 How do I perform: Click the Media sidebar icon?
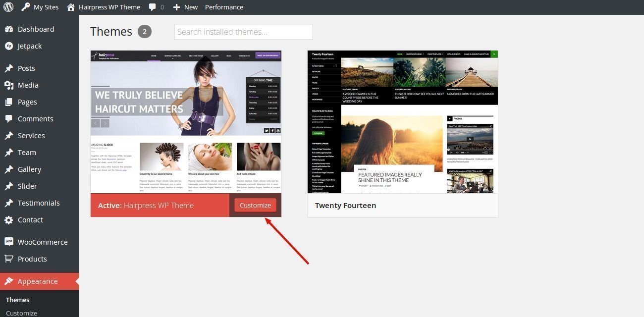pyautogui.click(x=9, y=85)
